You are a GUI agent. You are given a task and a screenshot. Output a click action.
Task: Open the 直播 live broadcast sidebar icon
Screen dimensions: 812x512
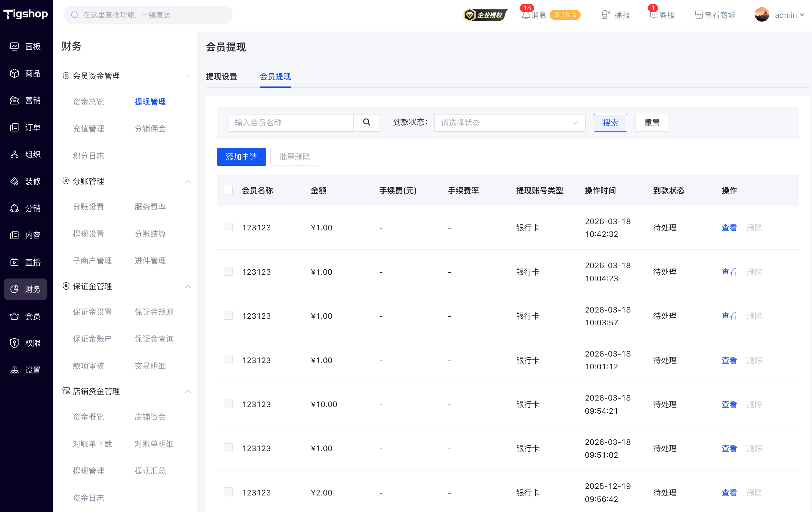(14, 262)
